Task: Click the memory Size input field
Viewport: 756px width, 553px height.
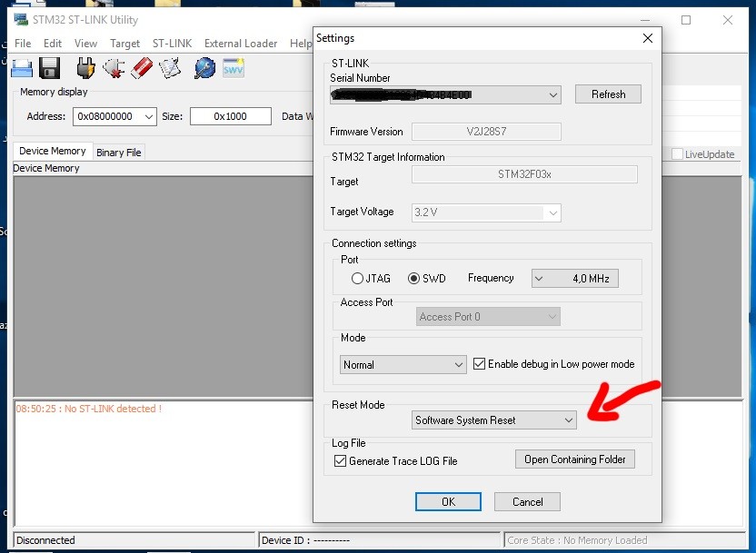Action: (231, 116)
